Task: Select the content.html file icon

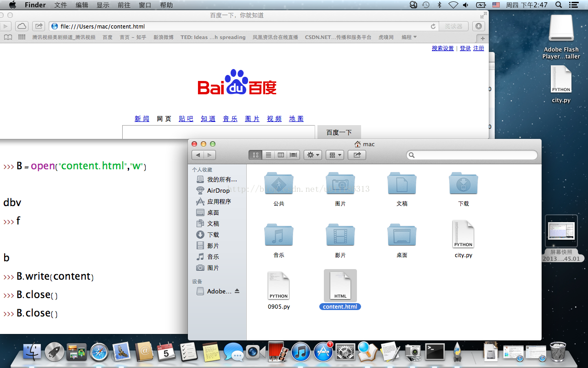Action: 340,286
